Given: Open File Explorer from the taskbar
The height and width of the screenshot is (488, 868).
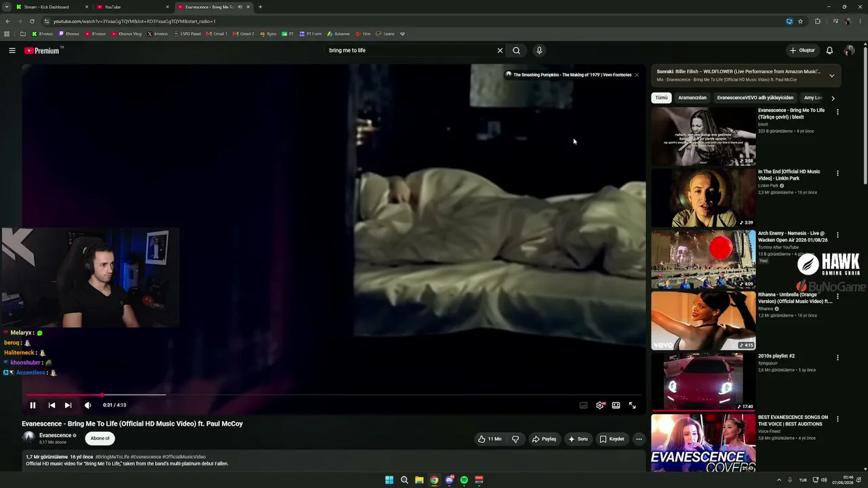Looking at the screenshot, I should coord(419,480).
